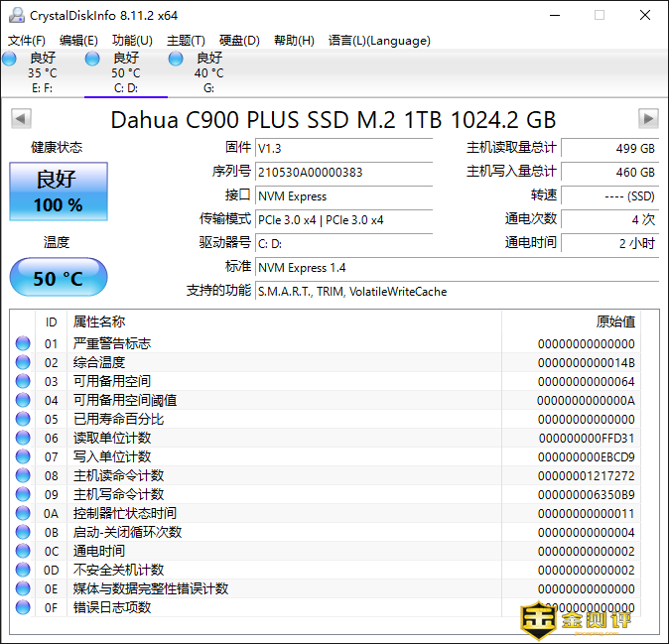Viewport: 669px width, 644px height.
Task: Go to previous disk with left arrow
Action: coord(21,119)
